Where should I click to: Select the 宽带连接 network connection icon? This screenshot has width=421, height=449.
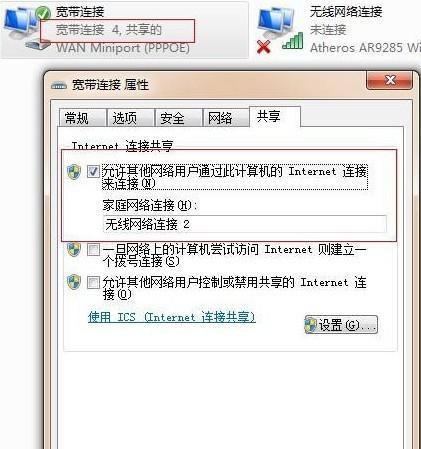coord(27,28)
